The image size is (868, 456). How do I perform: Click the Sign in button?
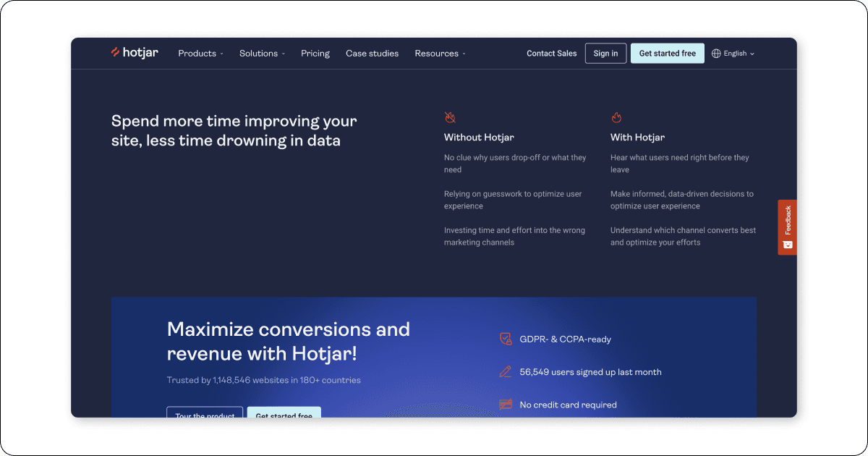click(605, 54)
